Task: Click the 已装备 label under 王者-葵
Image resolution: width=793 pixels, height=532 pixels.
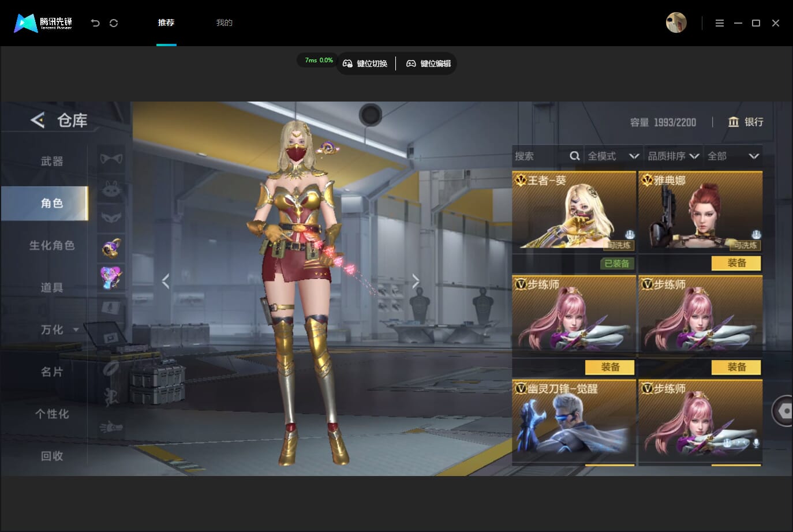Action: click(x=617, y=264)
